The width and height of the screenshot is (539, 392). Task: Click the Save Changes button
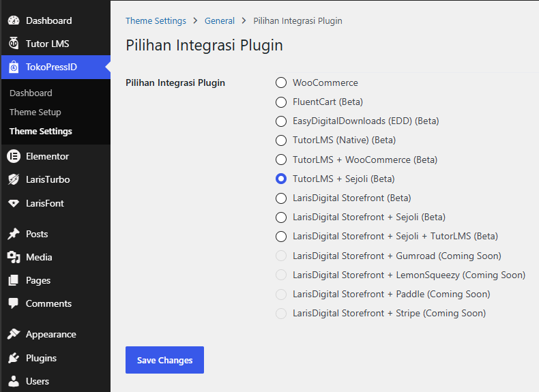click(164, 360)
